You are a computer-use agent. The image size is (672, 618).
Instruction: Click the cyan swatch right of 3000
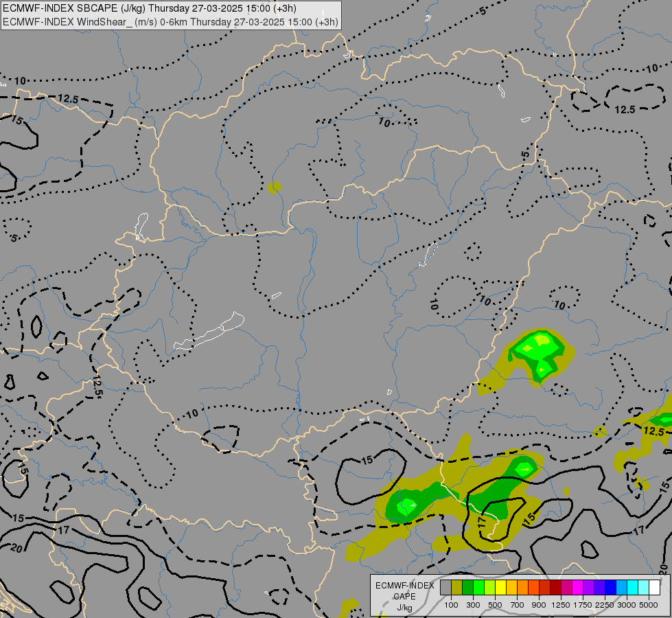[633, 587]
